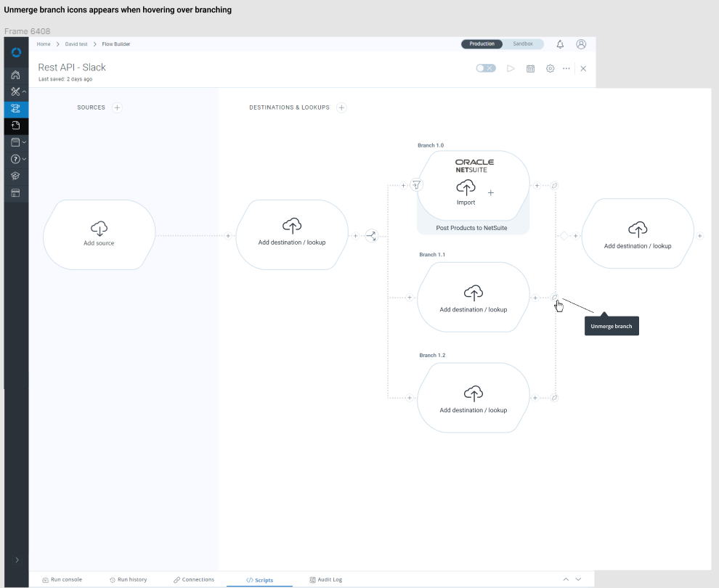
Task: Click the Home icon in the sidebar
Action: click(16, 75)
